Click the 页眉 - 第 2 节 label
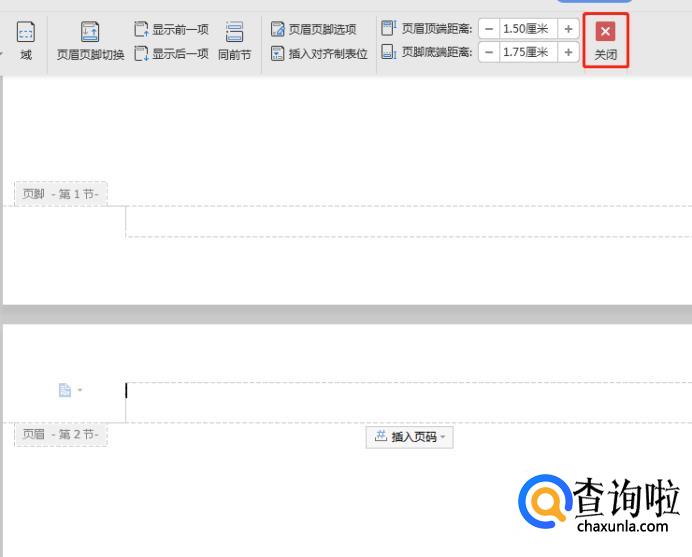The width and height of the screenshot is (692, 557). tap(61, 434)
